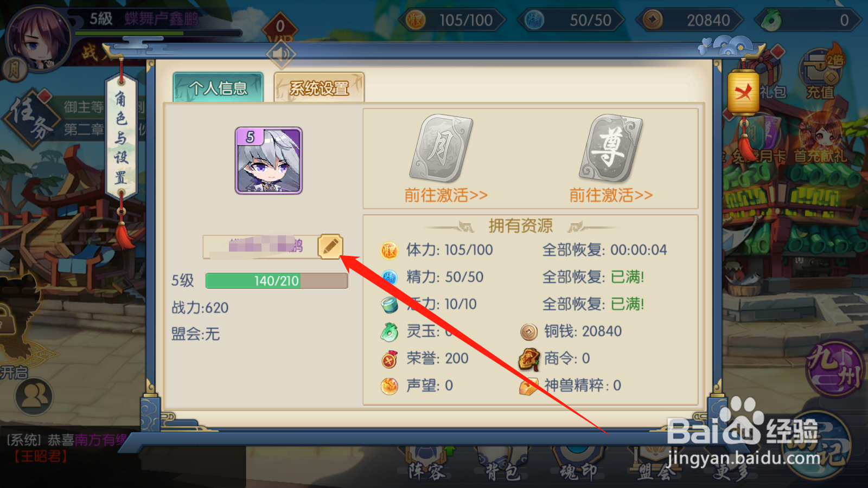Close the panel with red lantern X
This screenshot has width=868, height=488.
(743, 92)
